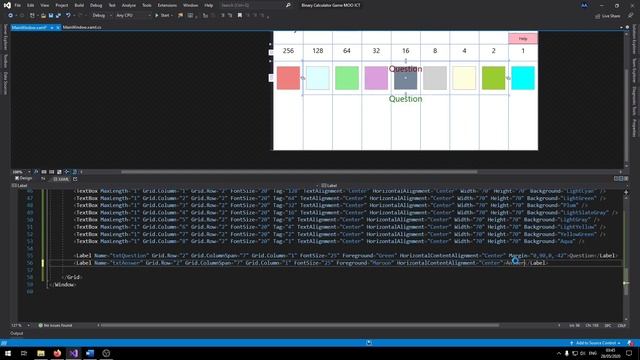640x360 pixels.
Task: Click the code editor horizontal scrollbar
Action: 300,325
